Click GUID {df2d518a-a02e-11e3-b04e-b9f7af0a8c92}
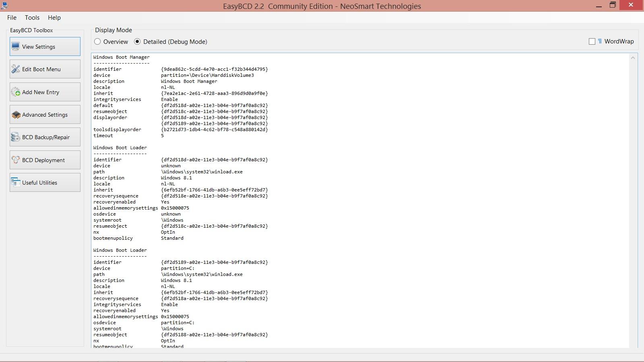The image size is (644, 362). tap(215, 298)
